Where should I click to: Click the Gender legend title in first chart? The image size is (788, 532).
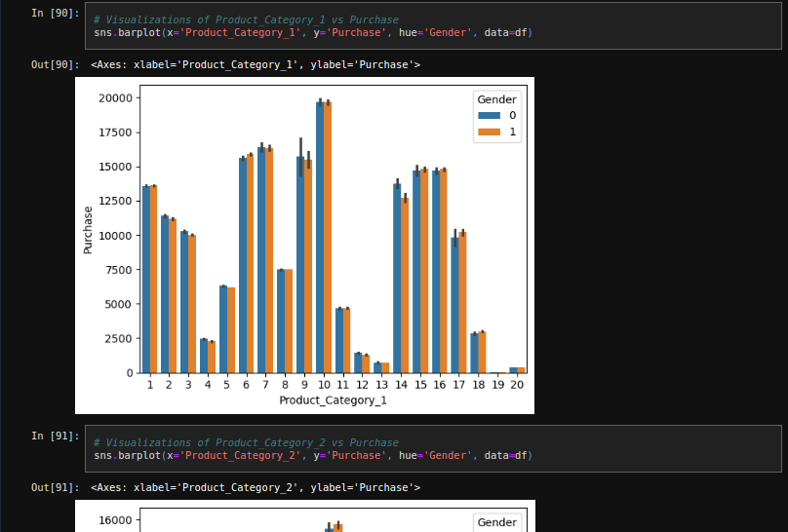pyautogui.click(x=496, y=99)
